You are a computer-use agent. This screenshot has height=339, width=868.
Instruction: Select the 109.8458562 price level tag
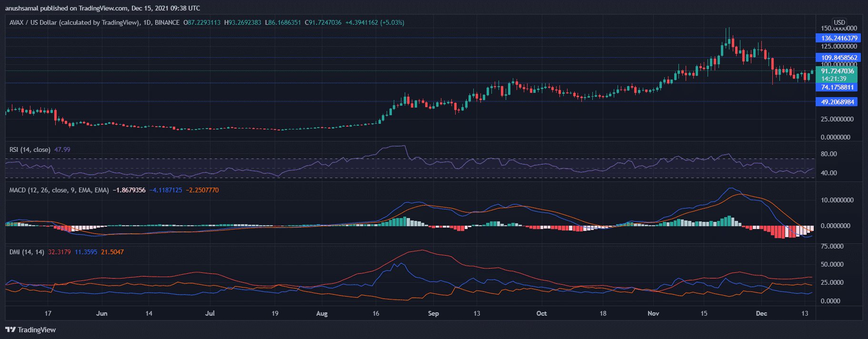839,58
